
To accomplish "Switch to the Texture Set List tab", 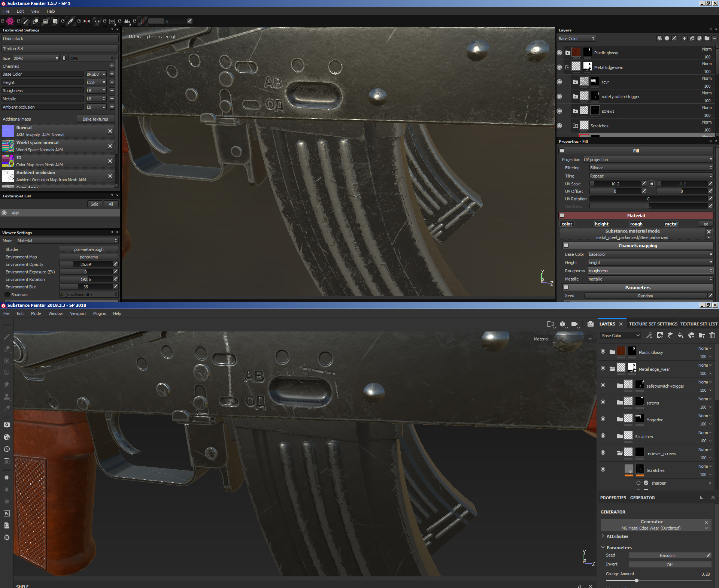I will click(x=699, y=324).
